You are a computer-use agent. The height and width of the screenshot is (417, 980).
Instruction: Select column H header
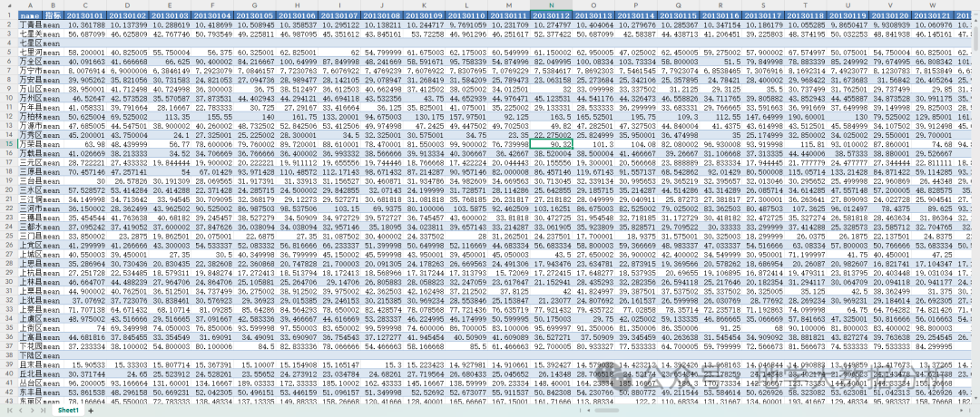click(x=297, y=5)
